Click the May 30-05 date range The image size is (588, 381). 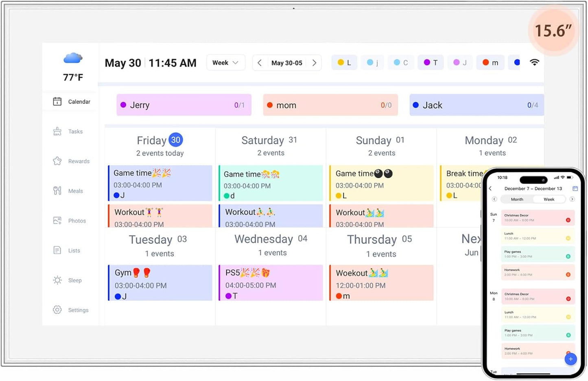(x=287, y=63)
